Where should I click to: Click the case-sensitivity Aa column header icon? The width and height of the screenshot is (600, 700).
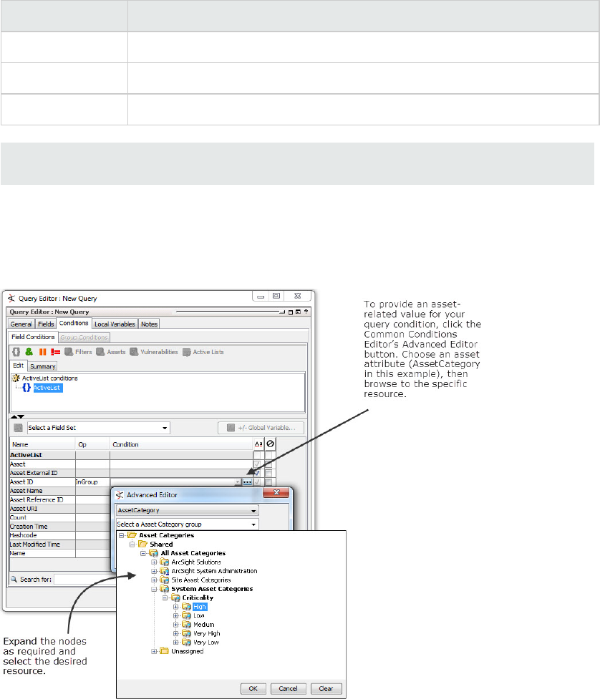click(258, 444)
